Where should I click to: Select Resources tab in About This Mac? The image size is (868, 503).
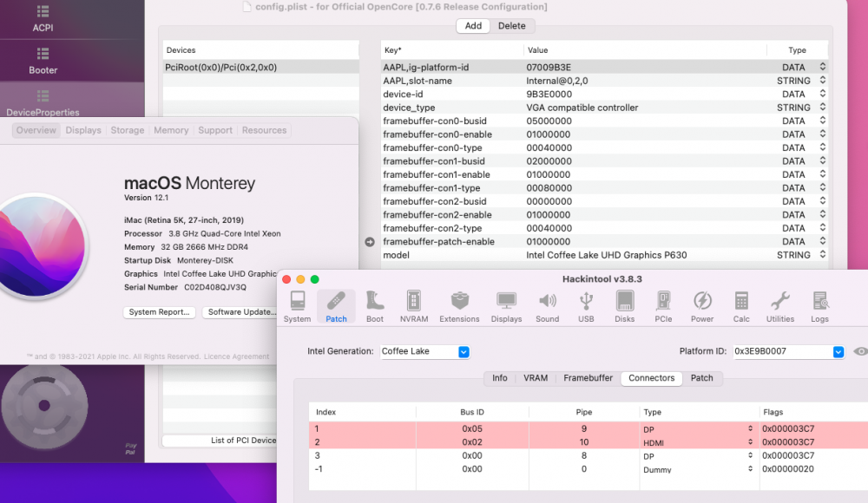pyautogui.click(x=264, y=130)
